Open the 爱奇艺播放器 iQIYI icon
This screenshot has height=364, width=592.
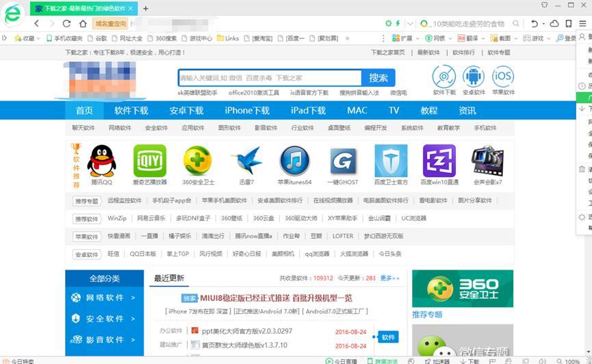tap(150, 161)
